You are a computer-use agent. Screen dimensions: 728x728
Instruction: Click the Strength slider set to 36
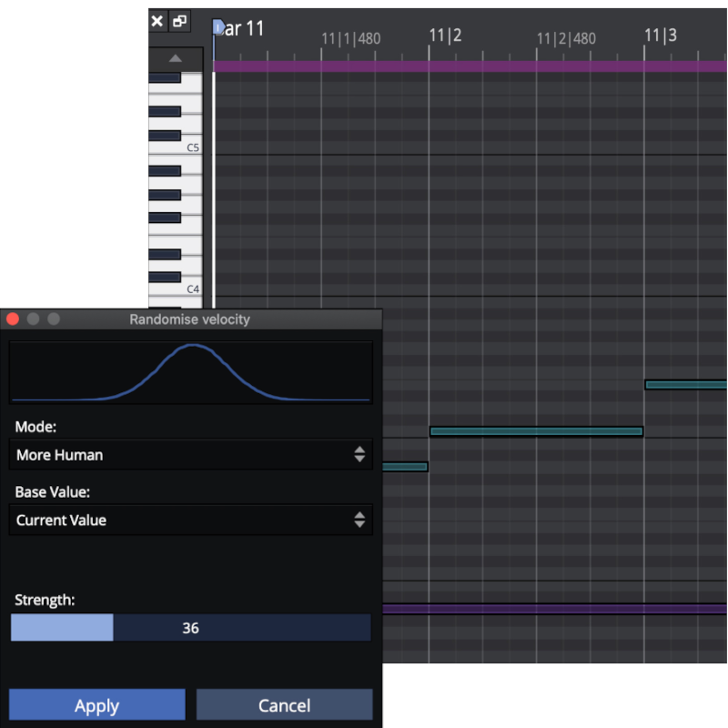190,628
